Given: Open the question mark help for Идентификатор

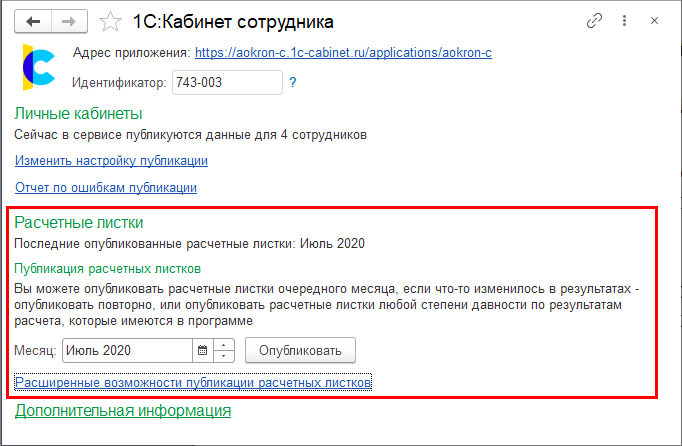Looking at the screenshot, I should pyautogui.click(x=293, y=82).
